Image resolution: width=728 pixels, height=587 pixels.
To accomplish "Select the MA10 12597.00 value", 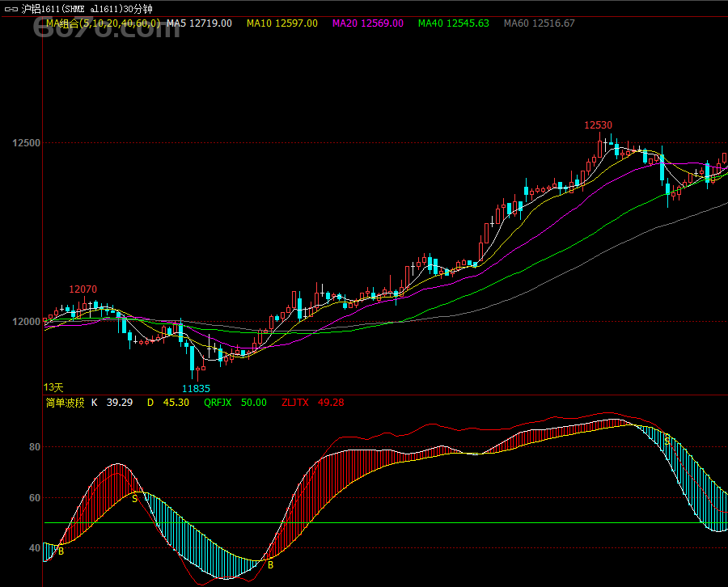I will pos(282,23).
